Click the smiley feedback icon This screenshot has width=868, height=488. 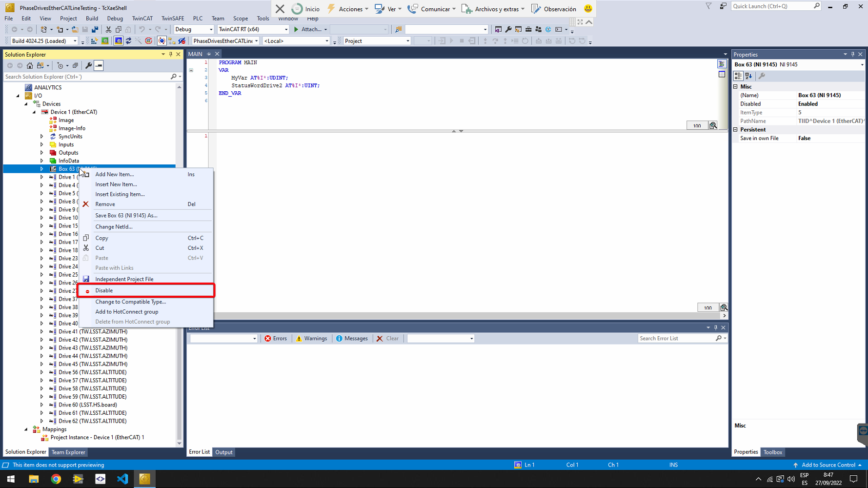(588, 9)
